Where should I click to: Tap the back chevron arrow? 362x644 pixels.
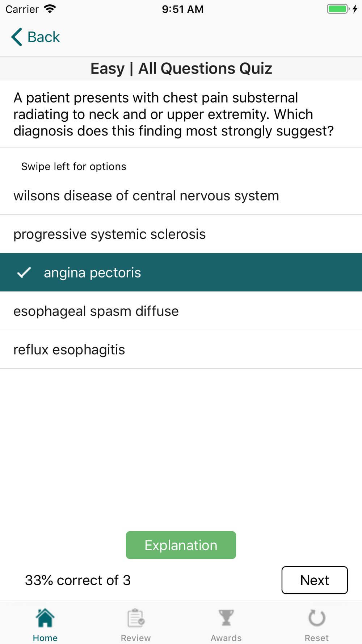pos(17,37)
